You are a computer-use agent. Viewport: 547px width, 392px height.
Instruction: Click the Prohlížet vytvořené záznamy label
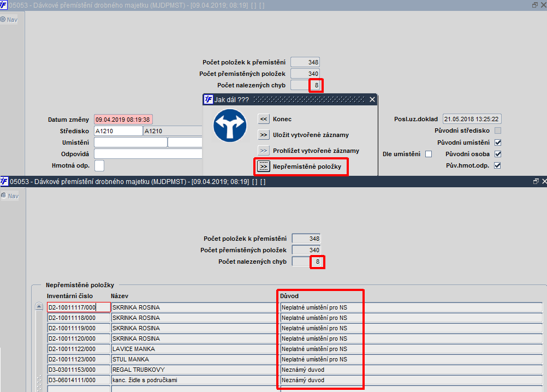pos(316,151)
